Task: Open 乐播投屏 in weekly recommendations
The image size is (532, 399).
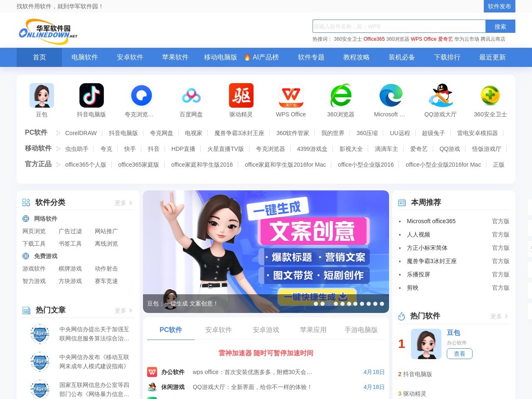Action: [x=419, y=274]
